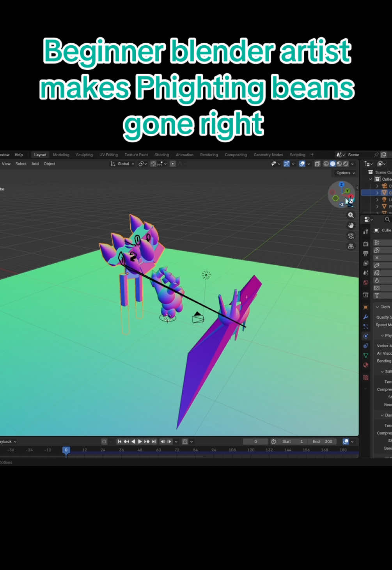This screenshot has height=570, width=392.
Task: Open the Add menu in viewport header
Action: (35, 164)
